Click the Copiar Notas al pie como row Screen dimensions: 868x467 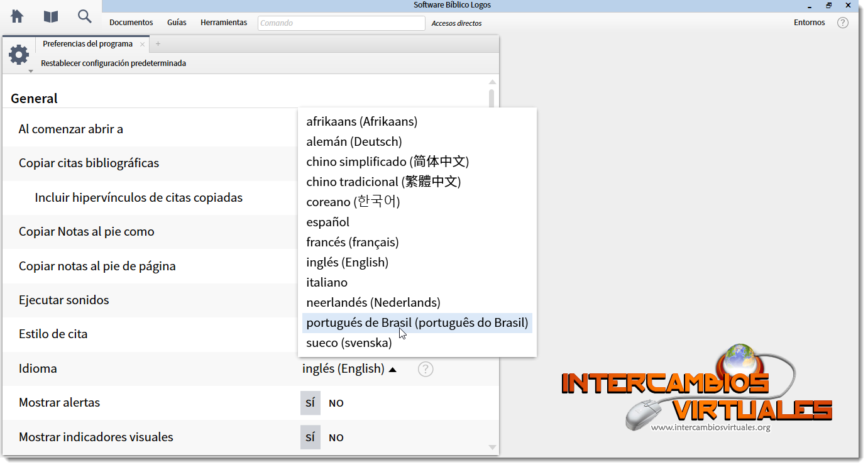coord(151,232)
